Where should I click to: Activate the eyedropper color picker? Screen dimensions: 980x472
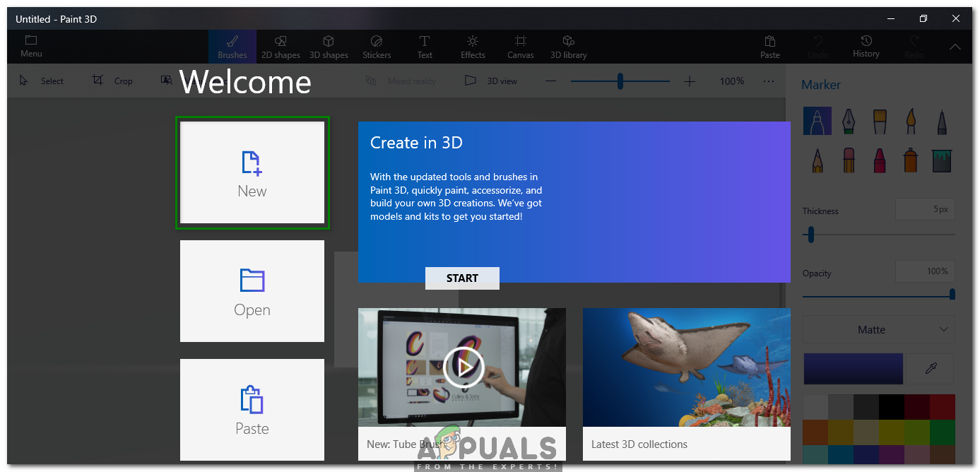[931, 368]
